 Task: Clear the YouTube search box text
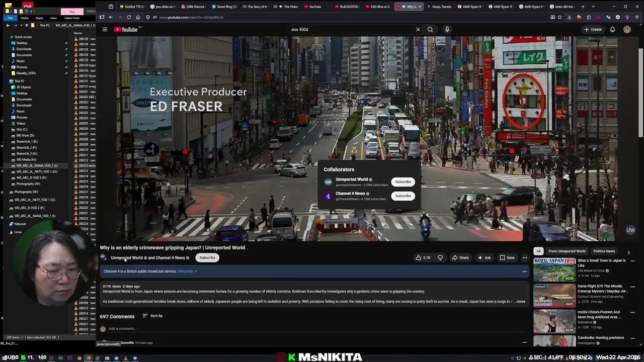(x=418, y=30)
